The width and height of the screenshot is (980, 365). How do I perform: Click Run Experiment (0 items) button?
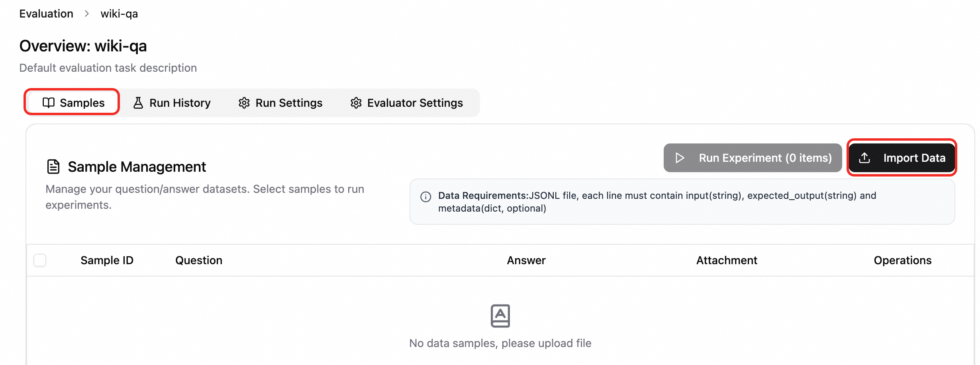click(753, 158)
